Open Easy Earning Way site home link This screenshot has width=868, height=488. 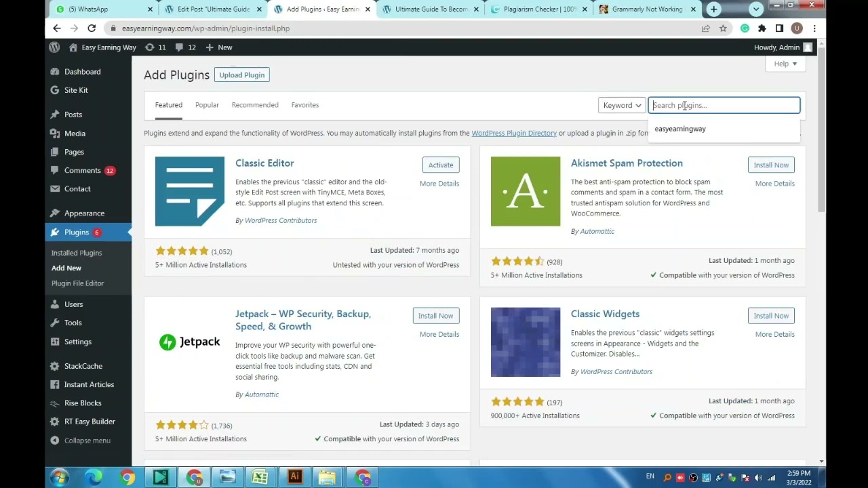[x=102, y=47]
